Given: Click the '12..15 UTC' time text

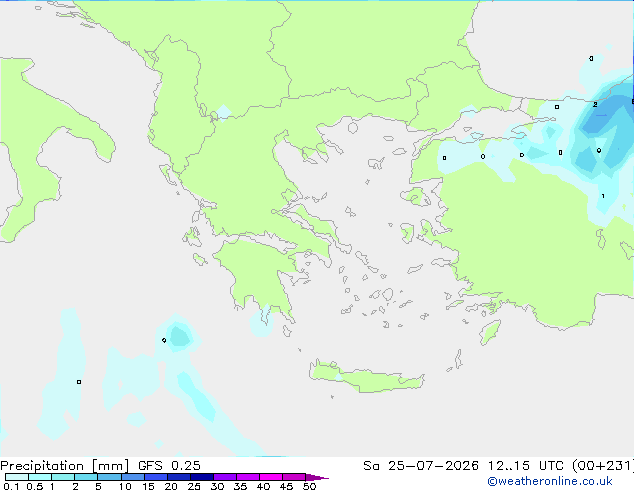Looking at the screenshot, I should (x=526, y=466).
